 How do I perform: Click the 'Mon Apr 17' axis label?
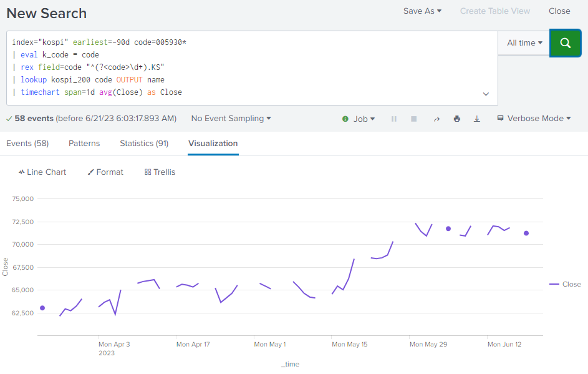tap(193, 344)
